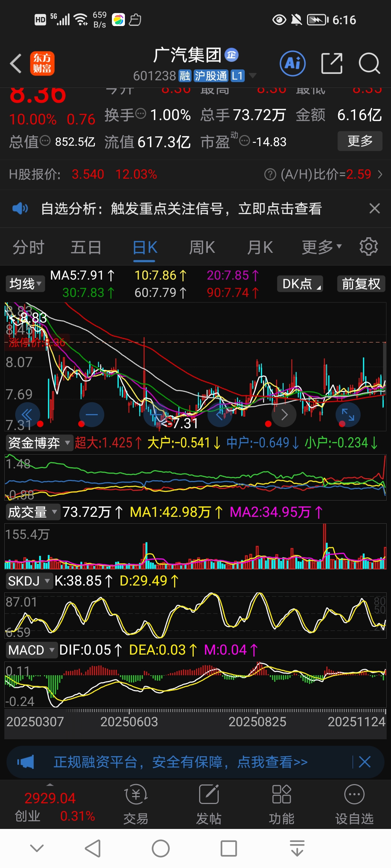Screen dimensions: 391x868
Task: Open the Ai assistant icon
Action: [293, 64]
